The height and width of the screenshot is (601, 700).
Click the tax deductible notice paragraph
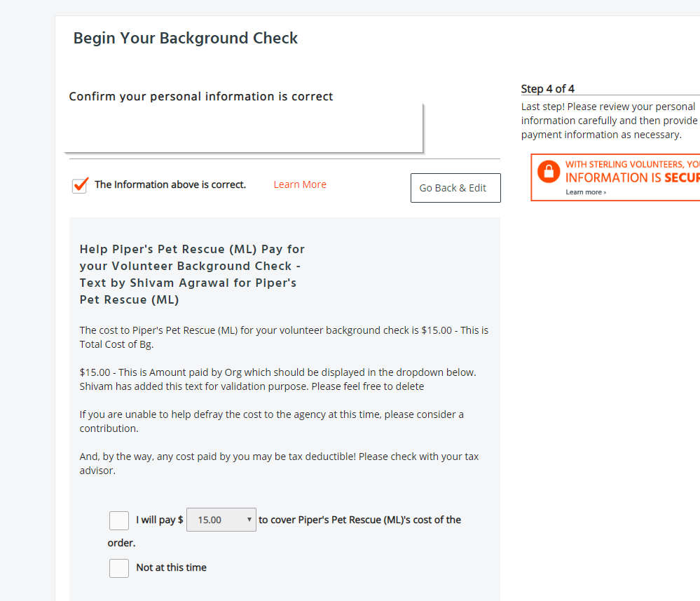[x=279, y=464]
